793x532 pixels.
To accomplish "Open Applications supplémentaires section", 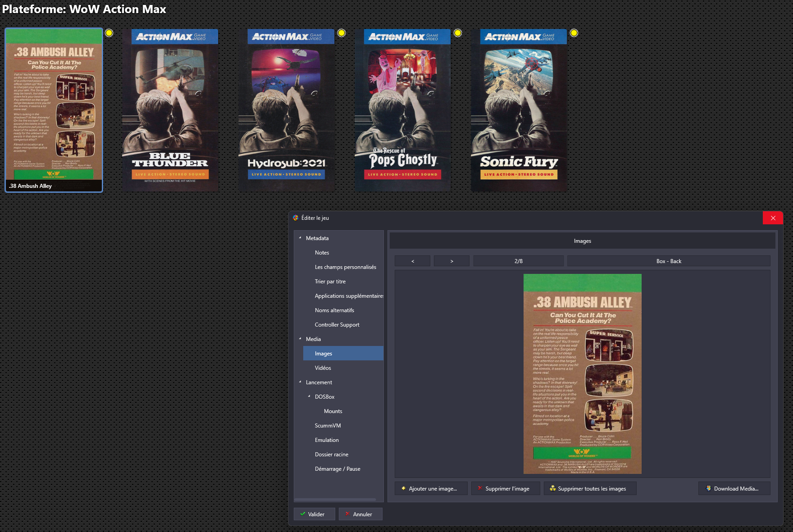I will pos(349,296).
